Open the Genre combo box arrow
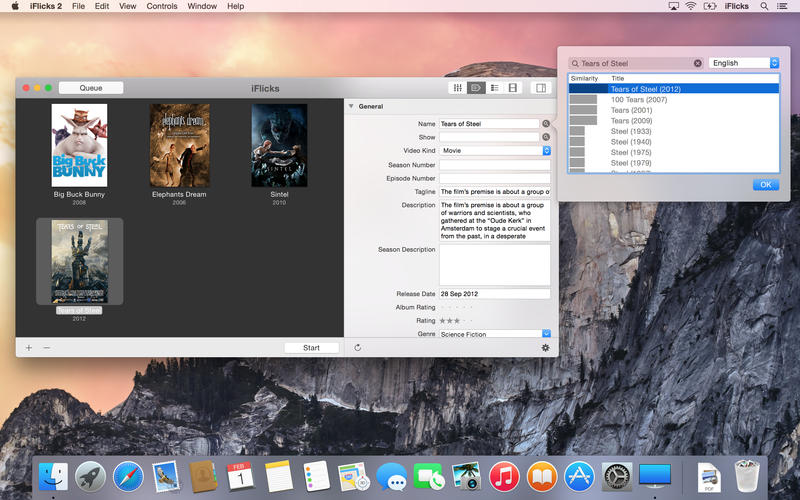800x500 pixels. 546,334
